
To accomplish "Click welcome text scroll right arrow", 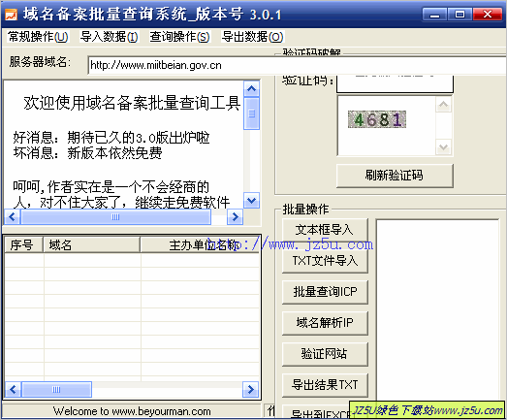I will pyautogui.click(x=235, y=217).
